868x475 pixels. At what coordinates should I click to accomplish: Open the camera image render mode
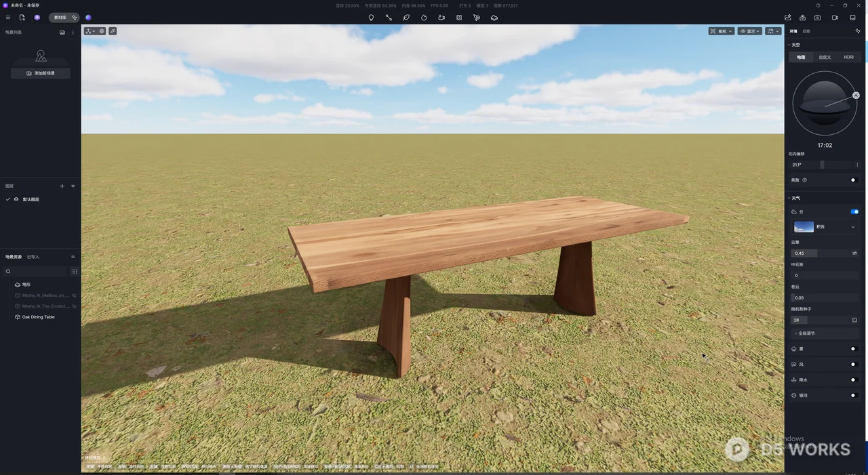point(818,18)
